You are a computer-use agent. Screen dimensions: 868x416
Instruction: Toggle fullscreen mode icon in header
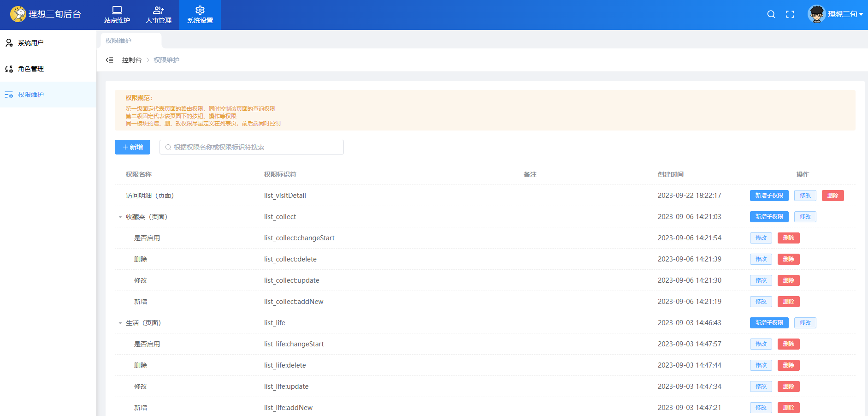(790, 14)
